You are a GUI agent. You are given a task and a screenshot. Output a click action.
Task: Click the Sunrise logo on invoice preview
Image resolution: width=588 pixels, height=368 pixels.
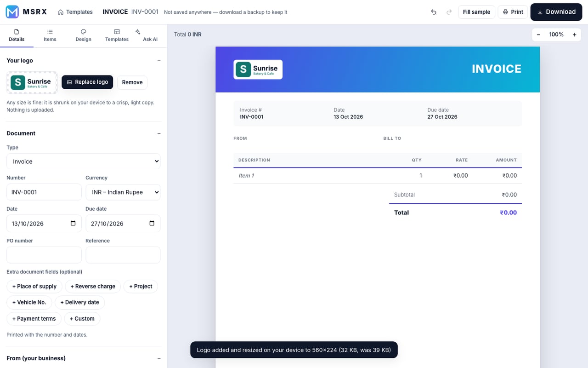coord(258,69)
